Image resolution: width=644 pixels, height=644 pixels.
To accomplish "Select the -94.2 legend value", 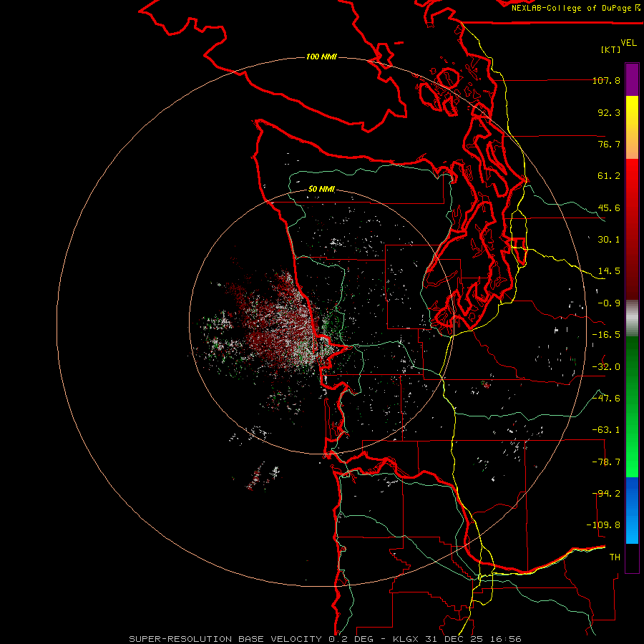I will click(x=606, y=494).
